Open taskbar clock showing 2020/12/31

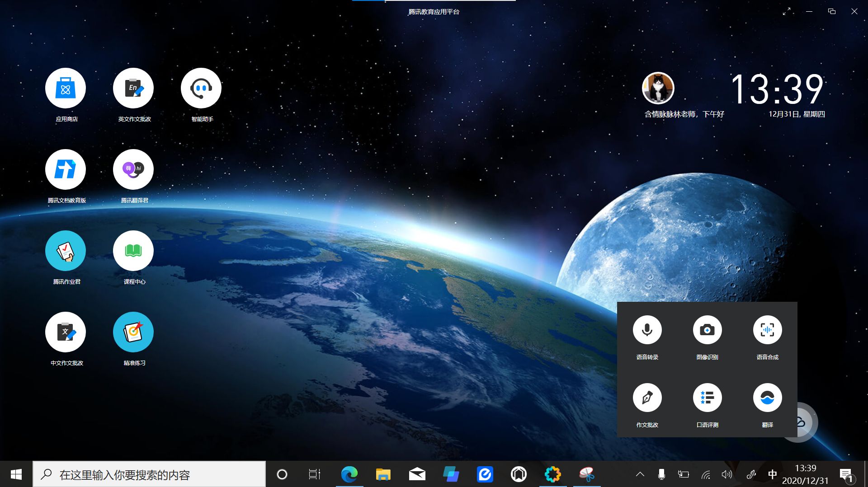pos(805,474)
